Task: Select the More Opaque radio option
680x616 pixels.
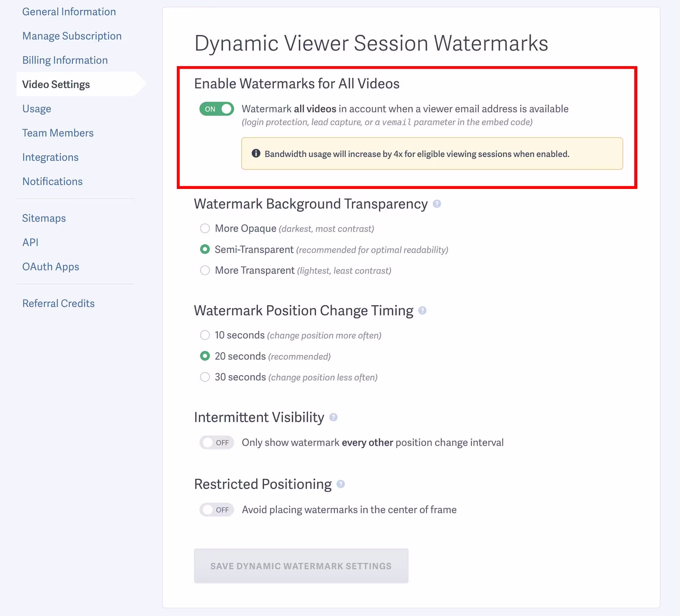Action: pos(205,228)
